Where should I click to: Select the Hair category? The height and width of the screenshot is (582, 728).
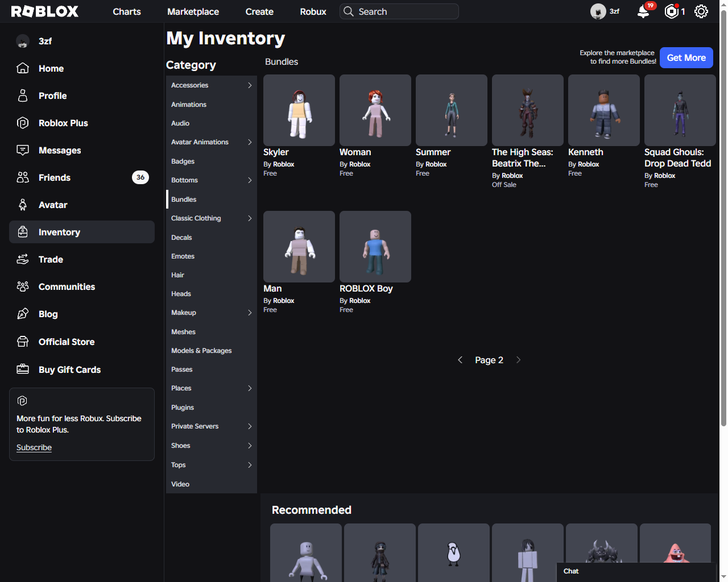[212, 275]
